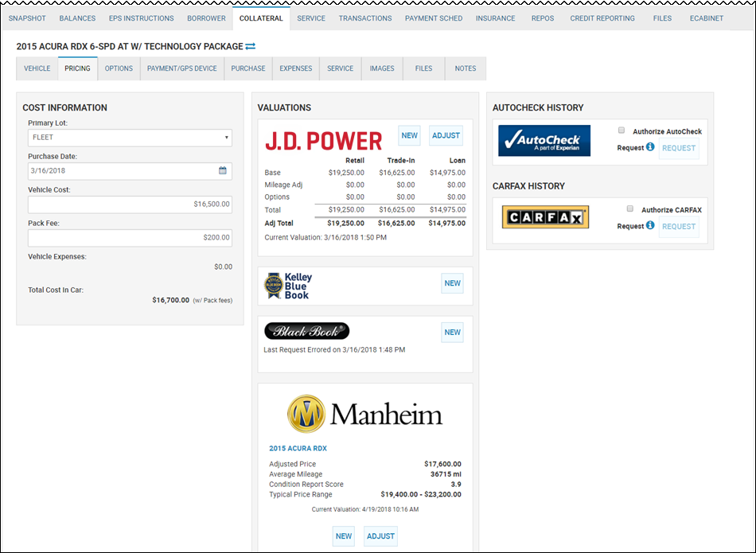Go to the INSURANCE tab
The width and height of the screenshot is (756, 553).
coord(495,18)
